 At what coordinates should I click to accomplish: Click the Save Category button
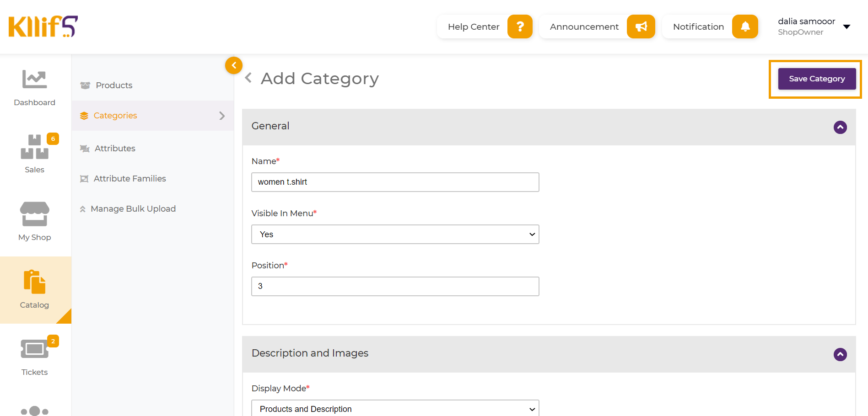point(817,79)
